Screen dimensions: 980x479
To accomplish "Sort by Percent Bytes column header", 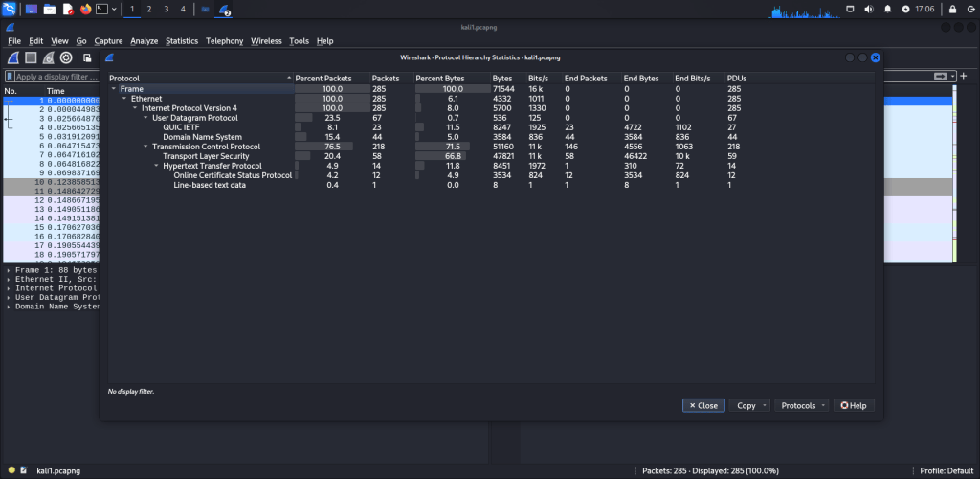I will click(438, 78).
